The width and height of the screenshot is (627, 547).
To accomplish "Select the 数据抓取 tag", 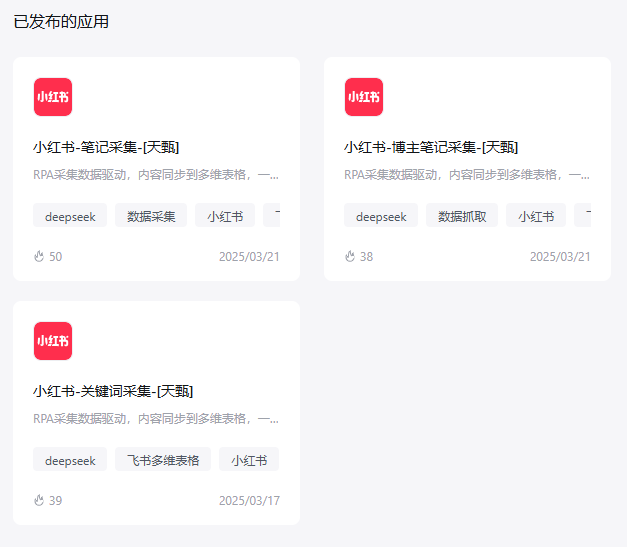I will (462, 215).
